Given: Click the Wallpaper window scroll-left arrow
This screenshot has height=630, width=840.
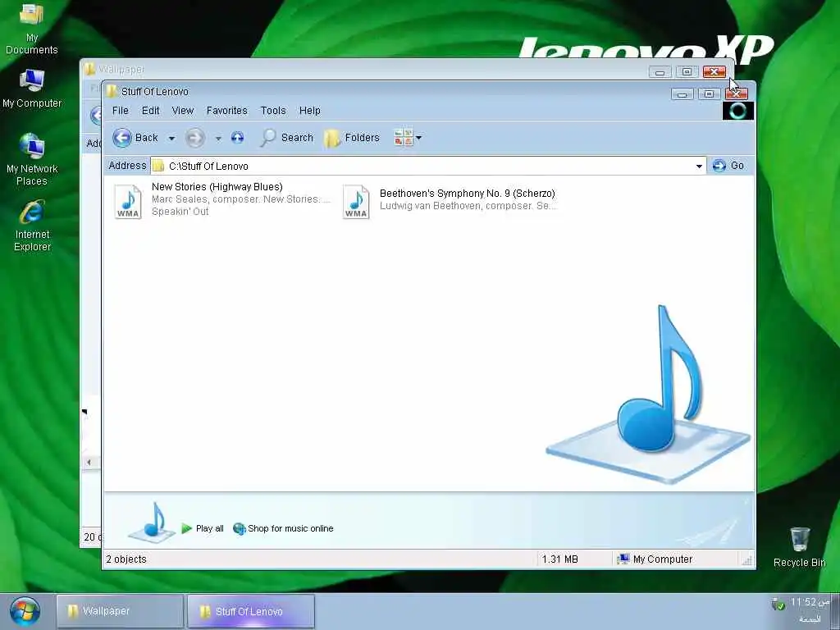Looking at the screenshot, I should click(x=89, y=462).
